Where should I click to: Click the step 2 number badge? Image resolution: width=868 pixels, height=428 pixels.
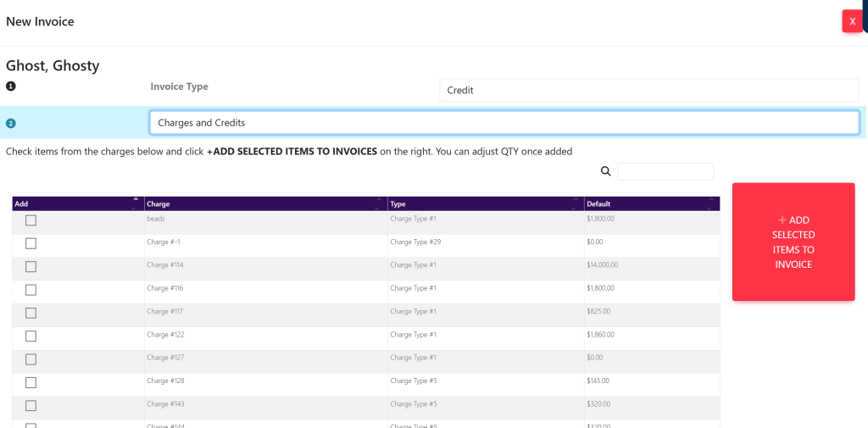(x=11, y=123)
